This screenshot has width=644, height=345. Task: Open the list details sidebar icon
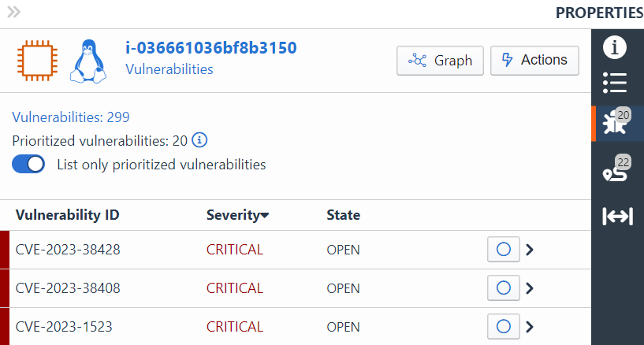(615, 82)
